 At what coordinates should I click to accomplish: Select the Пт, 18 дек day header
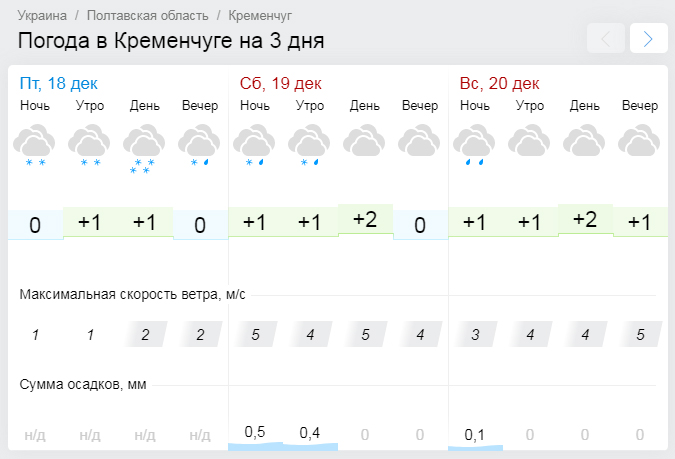click(x=59, y=83)
